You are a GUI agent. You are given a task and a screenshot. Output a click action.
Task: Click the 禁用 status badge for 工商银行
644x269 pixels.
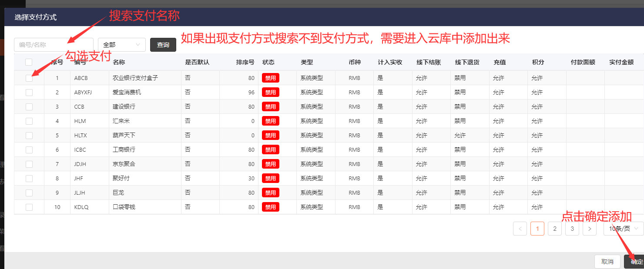coord(270,150)
